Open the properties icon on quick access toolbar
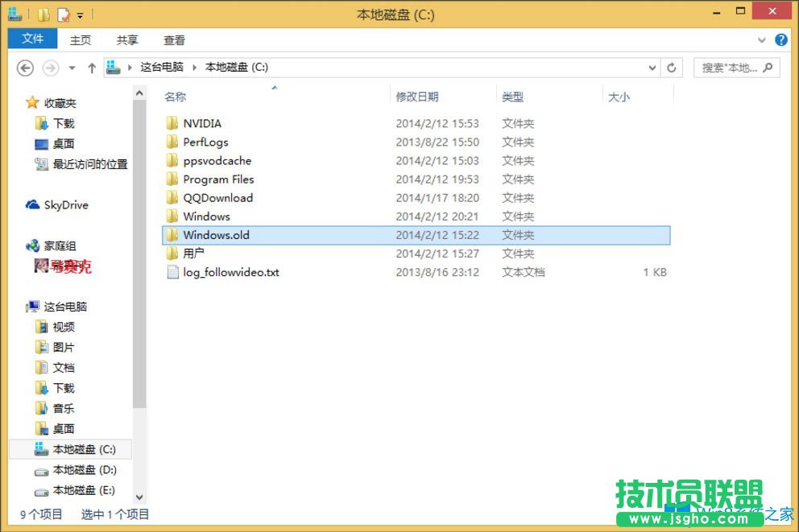Image resolution: width=799 pixels, height=532 pixels. coord(63,14)
